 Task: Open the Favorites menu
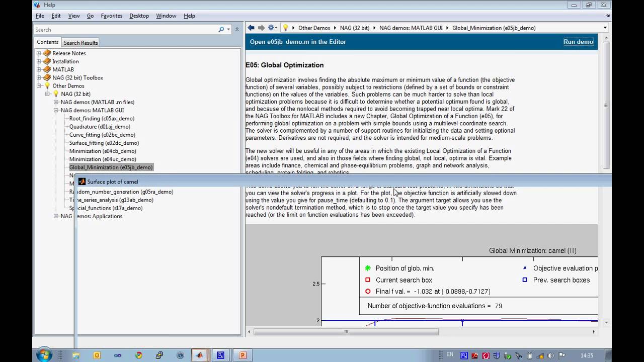(x=111, y=16)
